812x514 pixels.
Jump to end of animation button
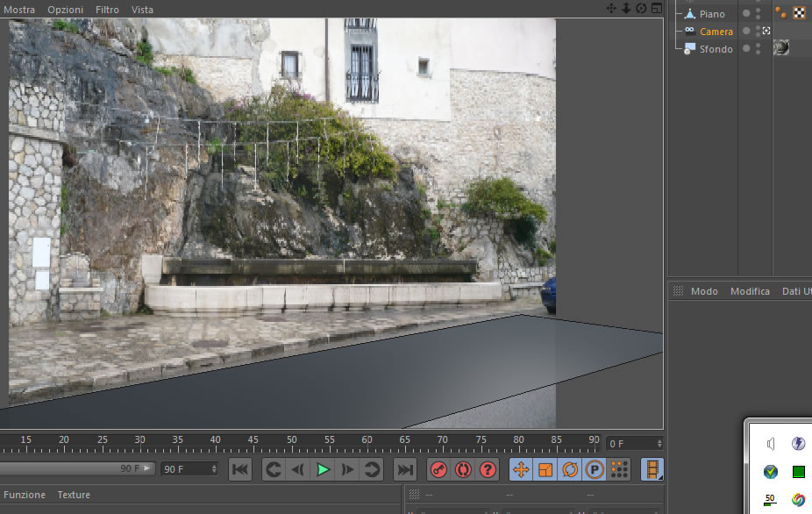click(x=405, y=470)
